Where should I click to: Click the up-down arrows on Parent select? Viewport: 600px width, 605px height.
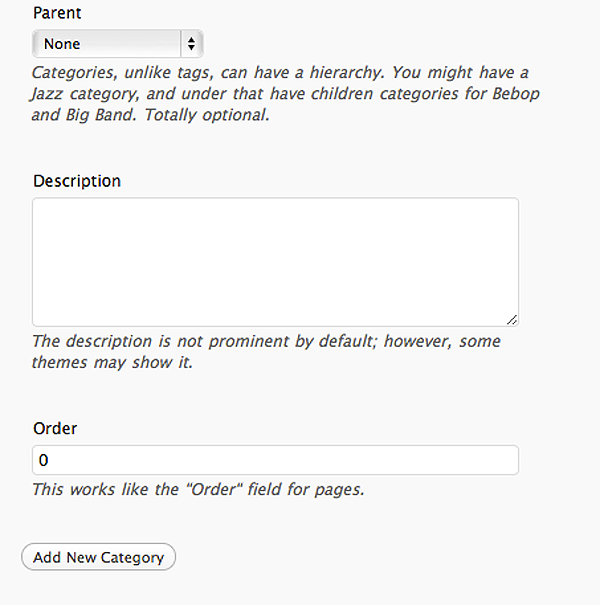click(x=191, y=44)
